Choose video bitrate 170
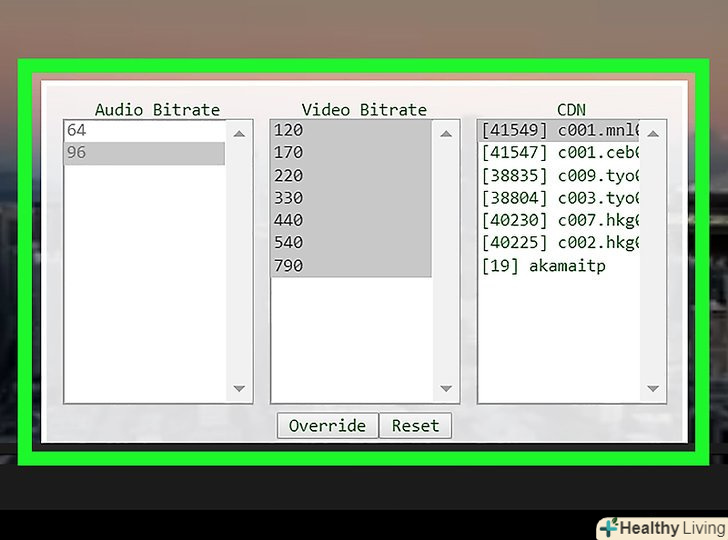This screenshot has width=728, height=540. click(350, 153)
